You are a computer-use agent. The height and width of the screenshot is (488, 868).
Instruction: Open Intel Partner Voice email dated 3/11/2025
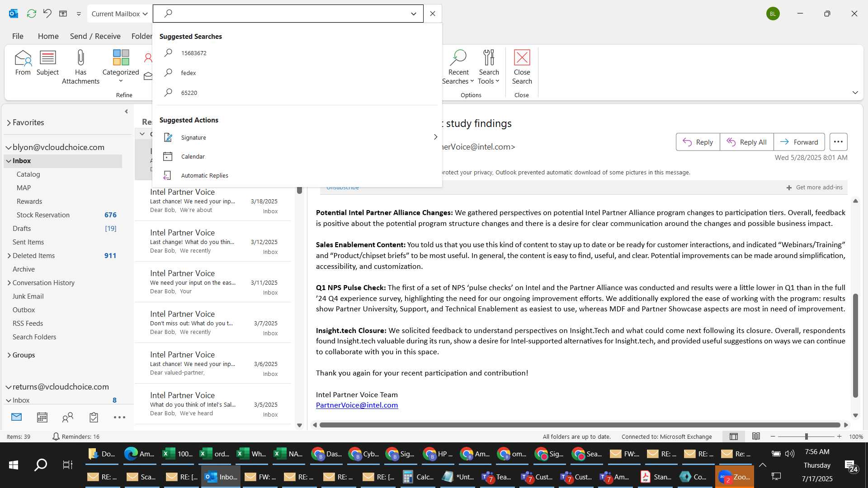(213, 282)
